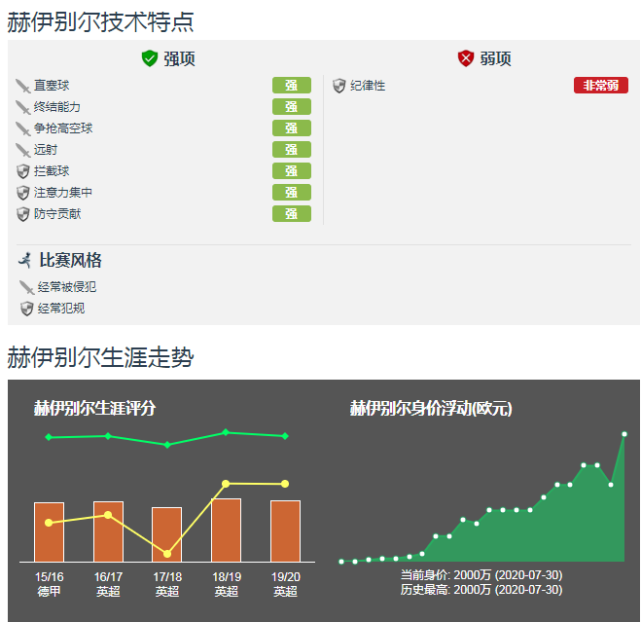Select the 拦截球 strength label
The height and width of the screenshot is (622, 641).
point(52,171)
